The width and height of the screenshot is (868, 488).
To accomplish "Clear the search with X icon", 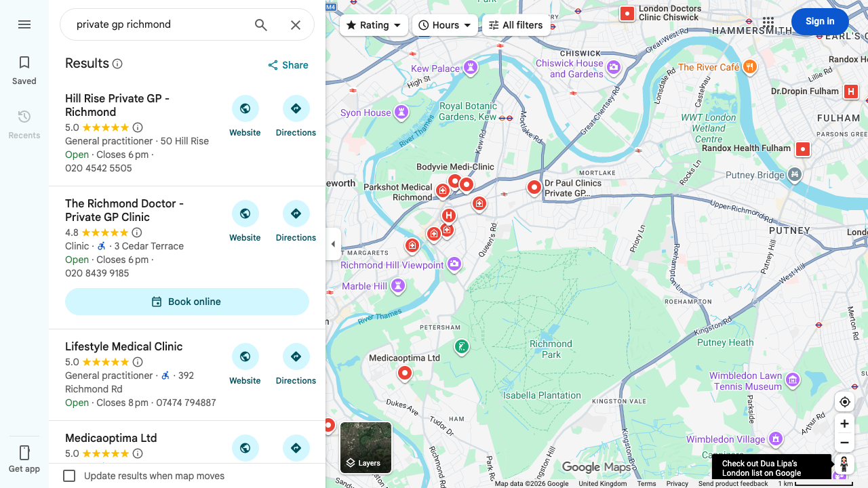I will coord(296,25).
